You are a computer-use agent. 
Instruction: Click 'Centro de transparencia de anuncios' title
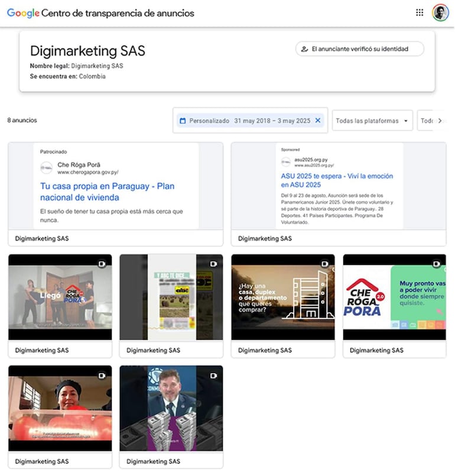coord(118,13)
